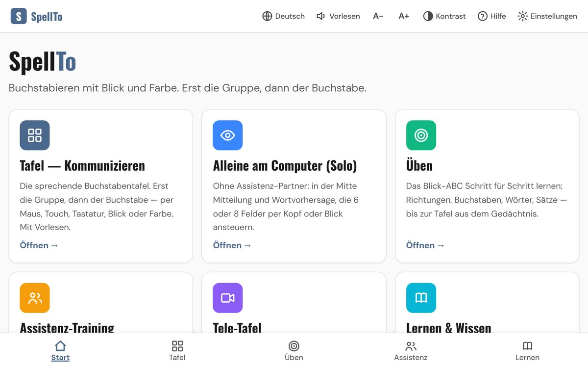Decrease font size with A− button
Screen dimensions: 588x368
378,16
